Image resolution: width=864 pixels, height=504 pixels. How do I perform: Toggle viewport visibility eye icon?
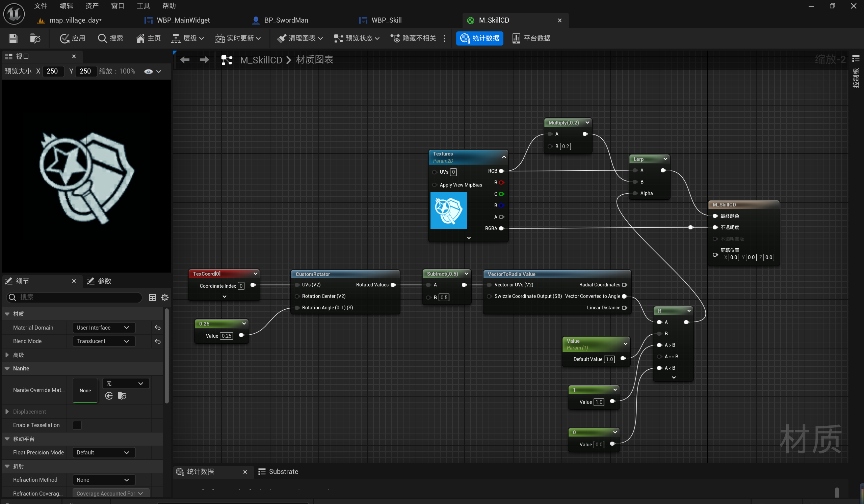click(x=149, y=71)
